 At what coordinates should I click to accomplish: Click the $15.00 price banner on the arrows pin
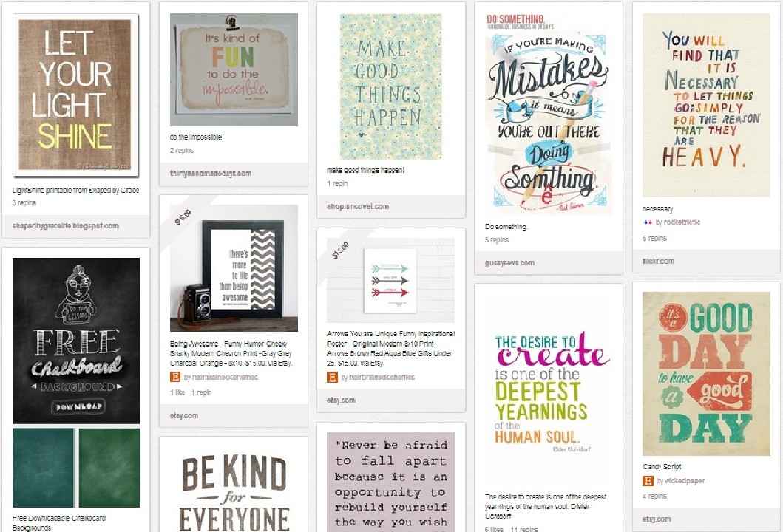[x=342, y=250]
